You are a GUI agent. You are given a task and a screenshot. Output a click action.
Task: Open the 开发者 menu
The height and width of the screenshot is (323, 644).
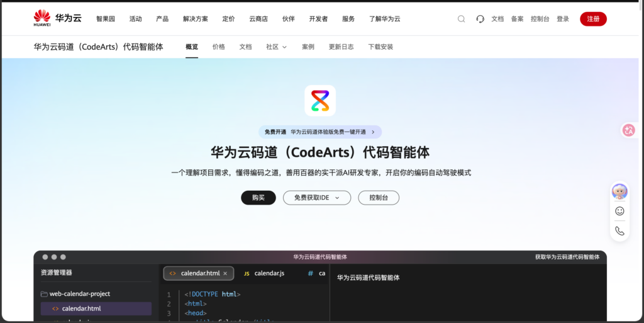click(x=318, y=19)
